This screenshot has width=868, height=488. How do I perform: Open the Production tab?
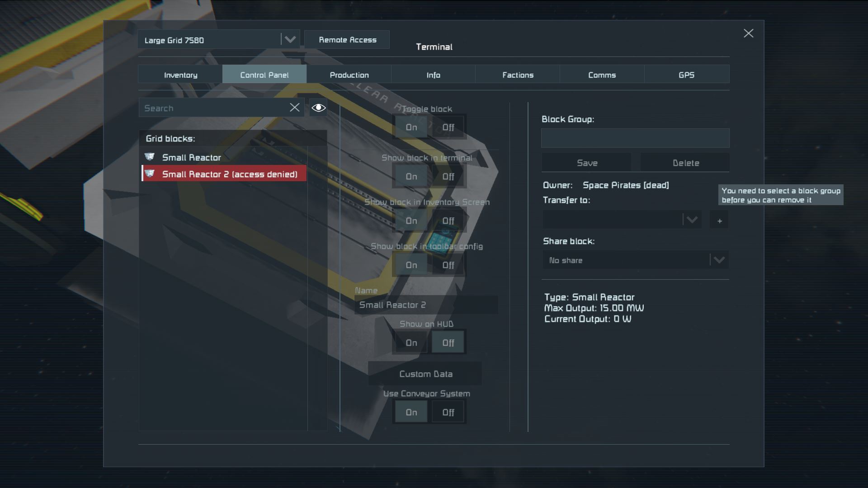[349, 75]
